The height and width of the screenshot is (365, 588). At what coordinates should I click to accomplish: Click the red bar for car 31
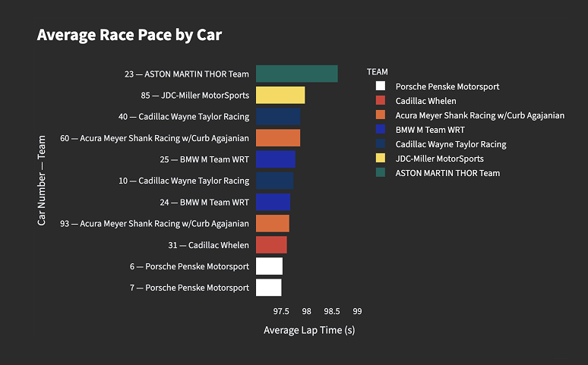click(x=271, y=244)
